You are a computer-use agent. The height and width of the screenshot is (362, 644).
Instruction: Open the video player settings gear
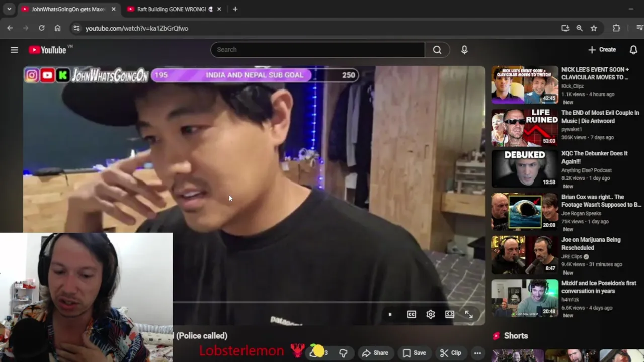point(430,314)
